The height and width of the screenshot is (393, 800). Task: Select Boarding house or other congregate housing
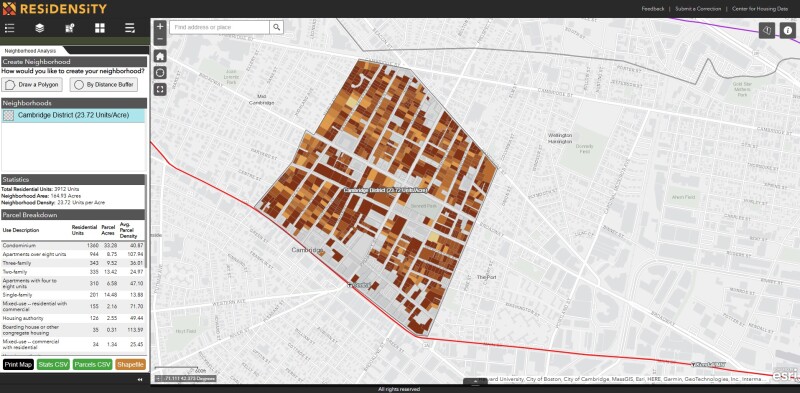(x=73, y=329)
